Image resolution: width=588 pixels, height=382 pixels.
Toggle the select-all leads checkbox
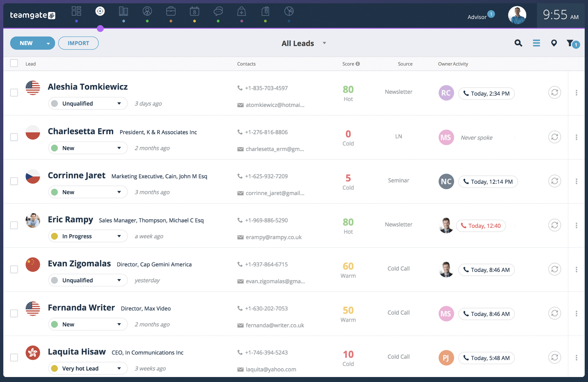click(14, 63)
